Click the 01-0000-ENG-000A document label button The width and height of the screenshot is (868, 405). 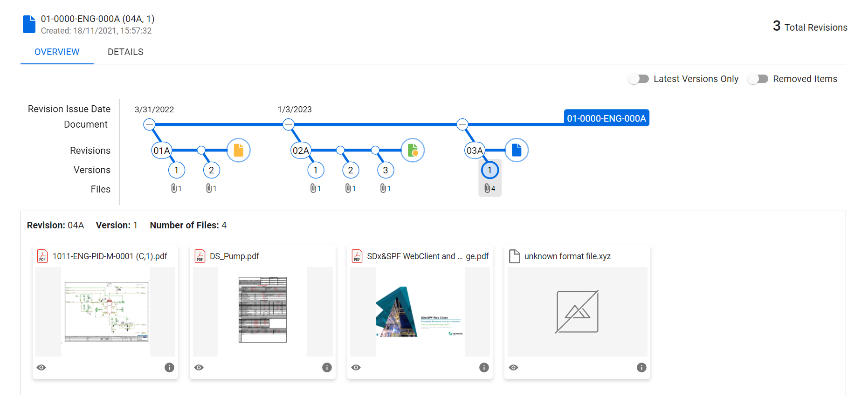pyautogui.click(x=606, y=118)
